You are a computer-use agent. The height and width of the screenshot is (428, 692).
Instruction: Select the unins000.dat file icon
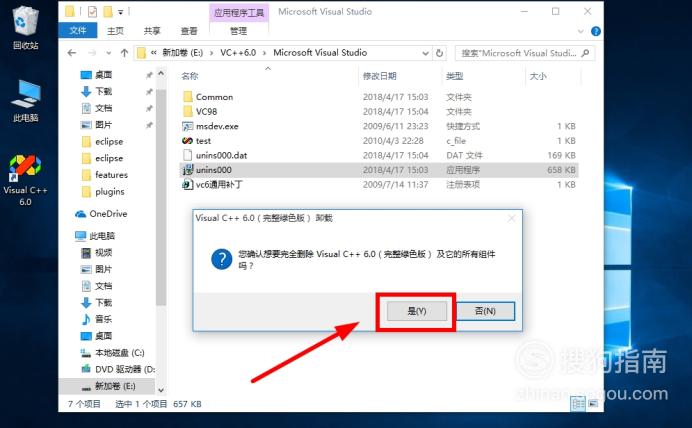tap(188, 155)
